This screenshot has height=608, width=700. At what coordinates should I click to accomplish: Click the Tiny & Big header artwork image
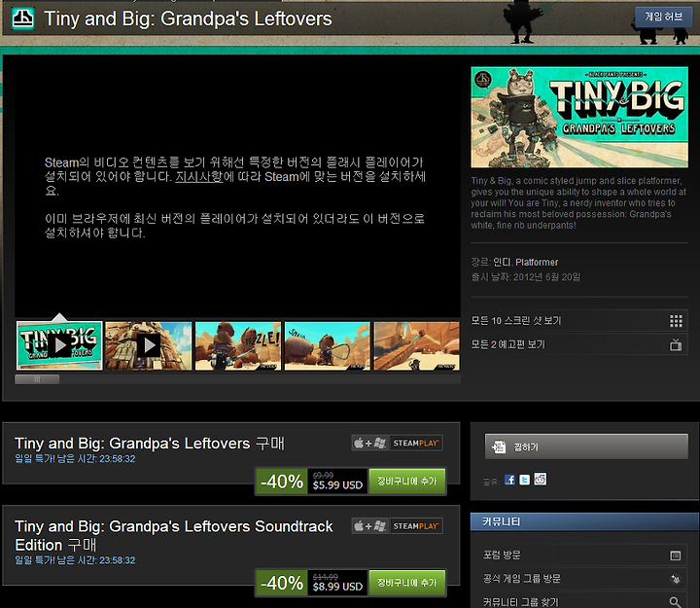579,117
